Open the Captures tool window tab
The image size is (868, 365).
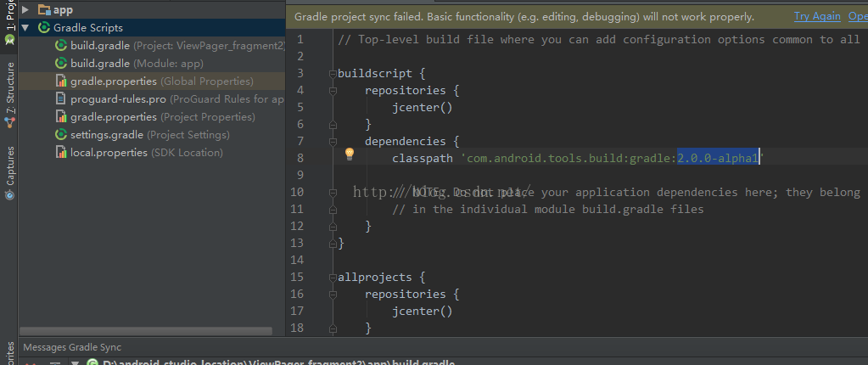tap(9, 172)
